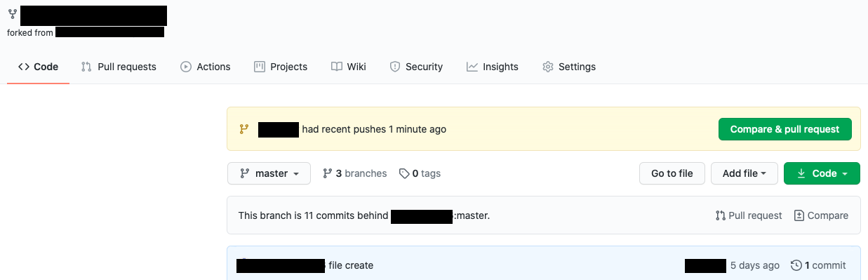Click the Insights graph icon
This screenshot has height=280, width=868.
tap(472, 67)
